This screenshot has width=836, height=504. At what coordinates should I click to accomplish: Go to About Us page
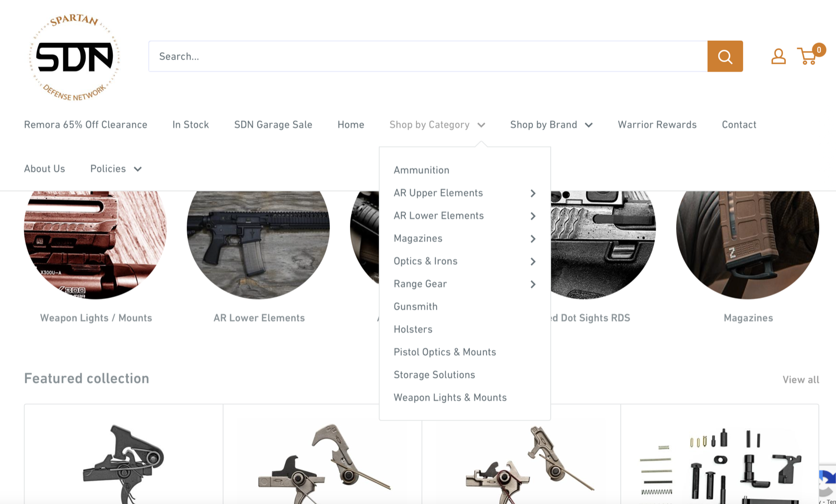[44, 169]
